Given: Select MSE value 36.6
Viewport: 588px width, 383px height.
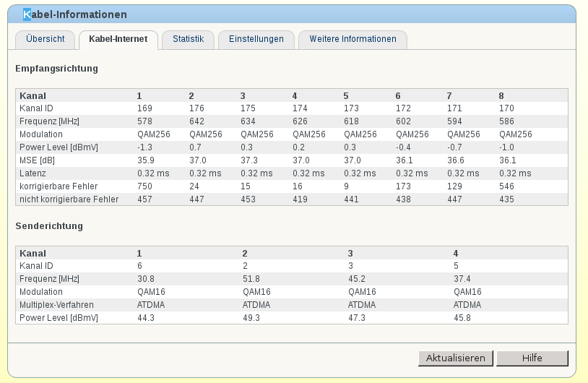Looking at the screenshot, I should [456, 160].
